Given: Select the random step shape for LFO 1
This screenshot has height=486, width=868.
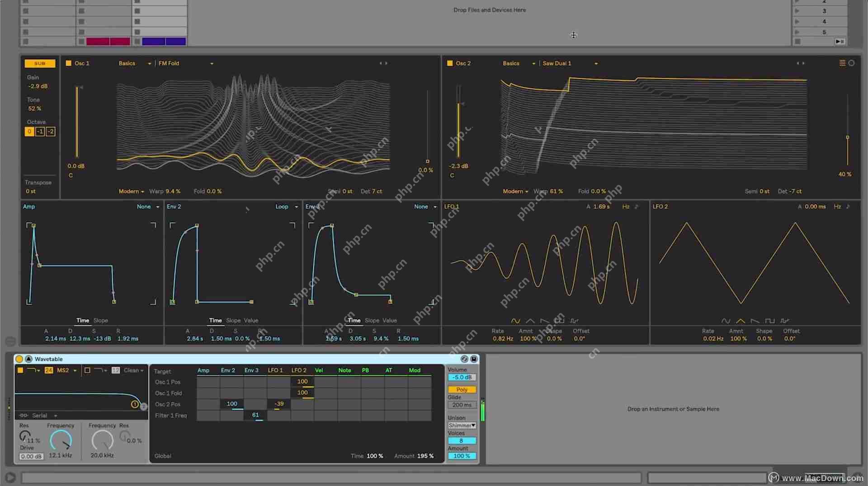Looking at the screenshot, I should point(575,321).
